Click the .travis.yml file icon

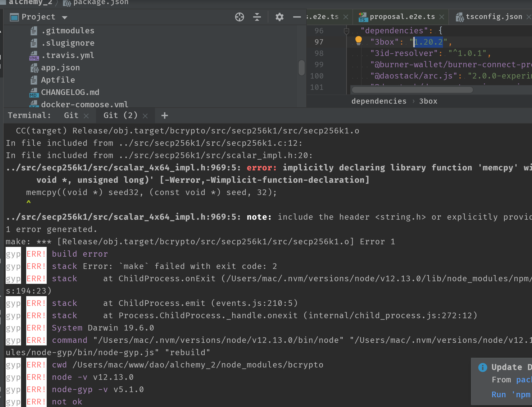tap(34, 55)
